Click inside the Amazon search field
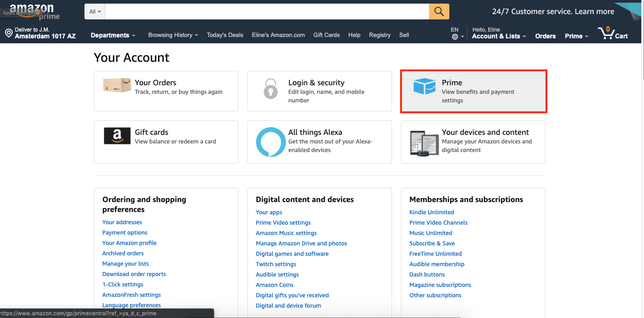Image resolution: width=644 pixels, height=318 pixels. [267, 11]
